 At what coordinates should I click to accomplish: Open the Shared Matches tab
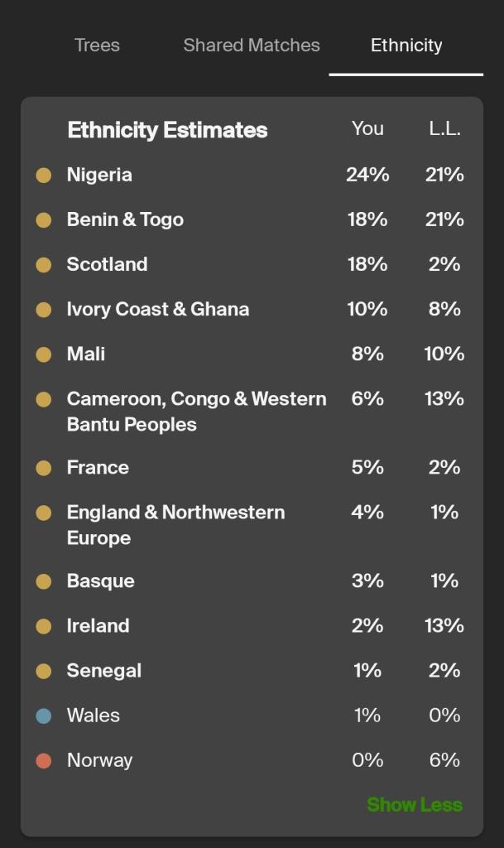click(x=252, y=46)
